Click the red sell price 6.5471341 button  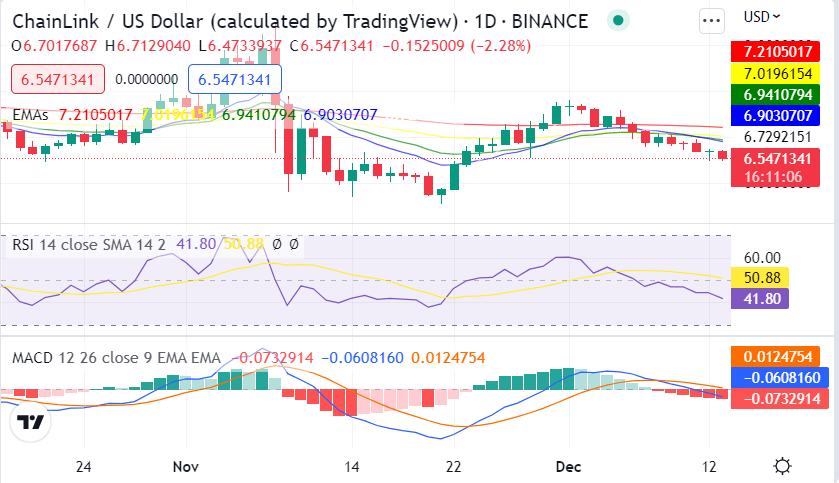coord(58,79)
